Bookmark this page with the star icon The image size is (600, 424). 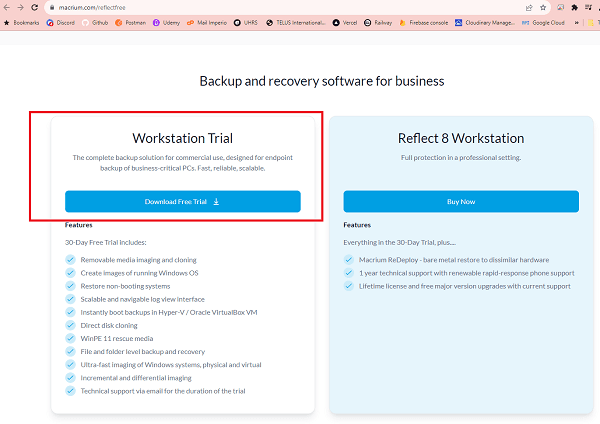pyautogui.click(x=543, y=7)
